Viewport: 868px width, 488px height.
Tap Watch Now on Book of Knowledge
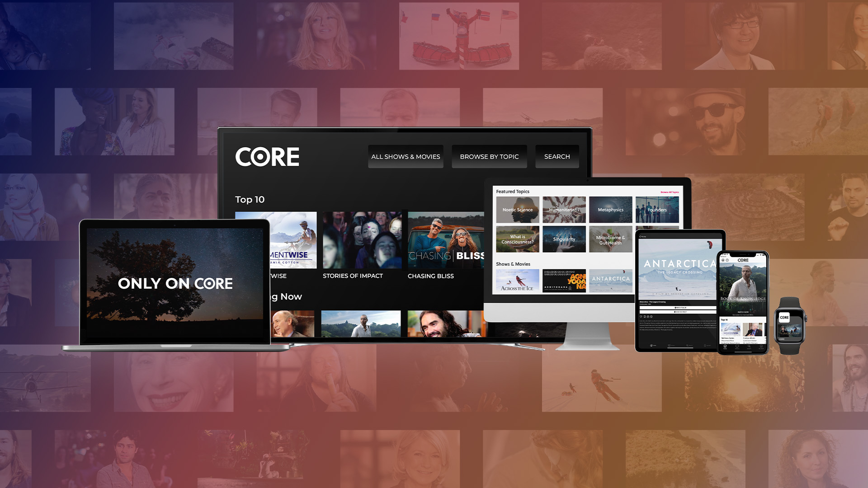(743, 312)
